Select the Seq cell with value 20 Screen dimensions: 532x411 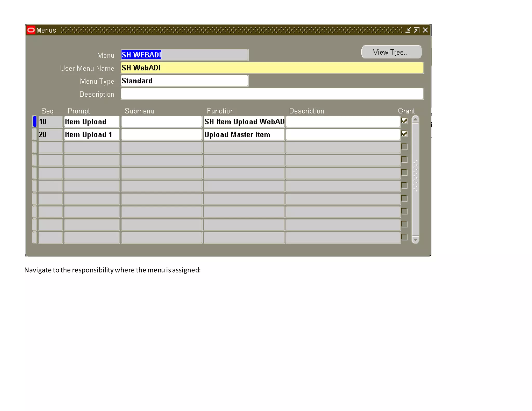click(x=51, y=135)
